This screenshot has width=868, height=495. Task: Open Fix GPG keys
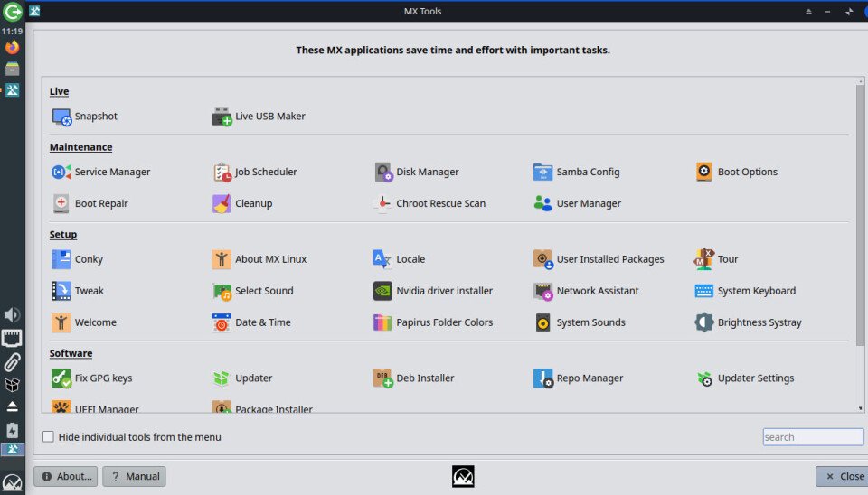(x=92, y=378)
